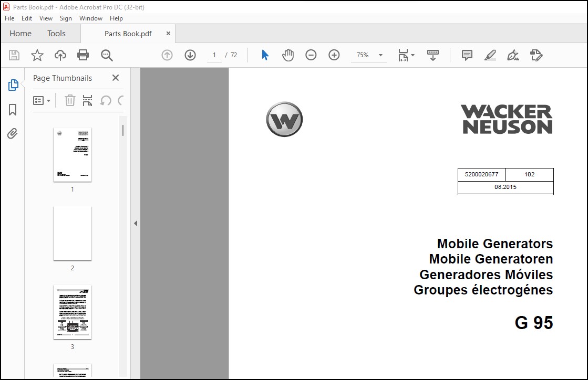Collapse the navigation pane arrow
Image resolution: width=588 pixels, height=380 pixels.
click(136, 224)
